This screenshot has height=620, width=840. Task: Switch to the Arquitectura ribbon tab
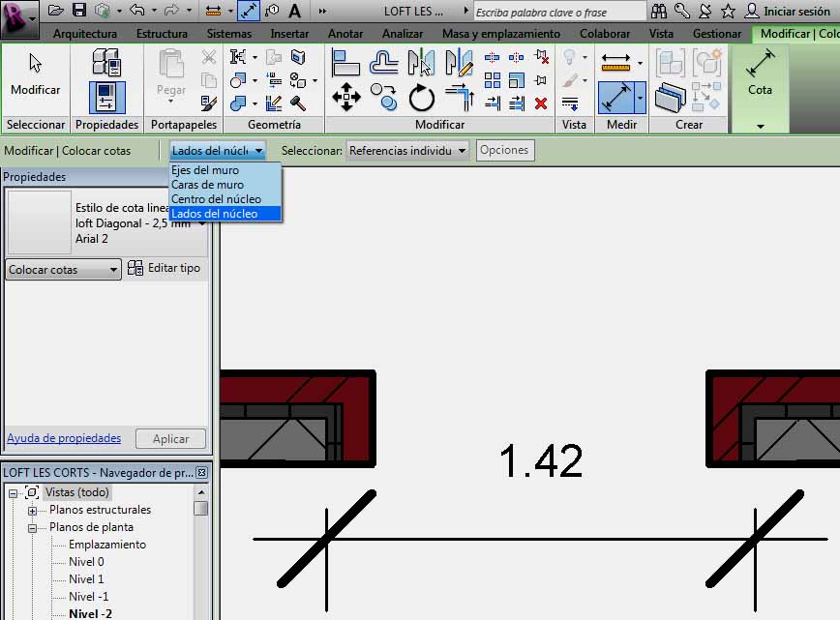(x=85, y=34)
